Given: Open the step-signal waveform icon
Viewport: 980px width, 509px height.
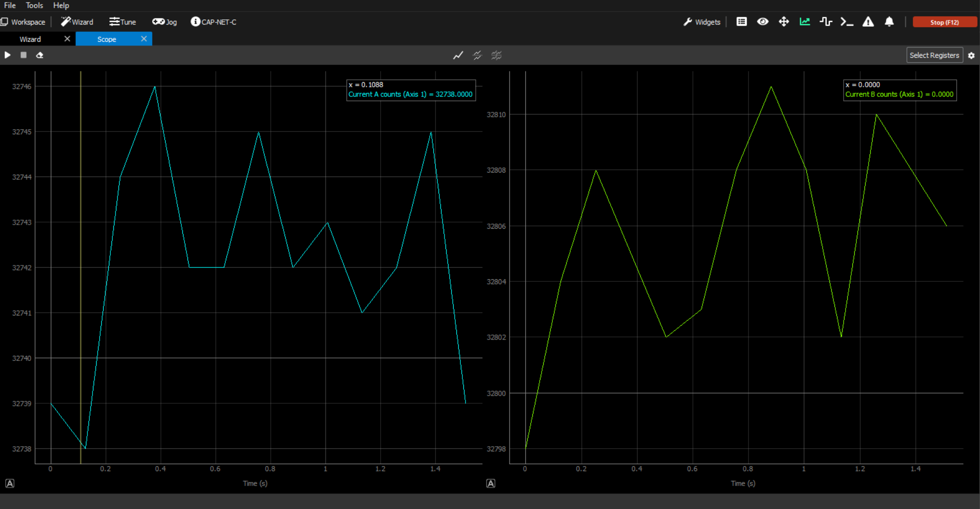Looking at the screenshot, I should tap(826, 21).
